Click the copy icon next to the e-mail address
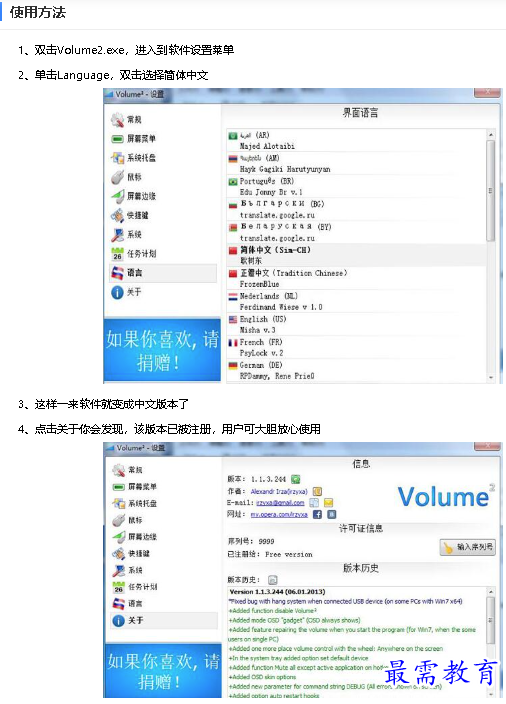Viewport: 506px width, 704px height. point(314,502)
